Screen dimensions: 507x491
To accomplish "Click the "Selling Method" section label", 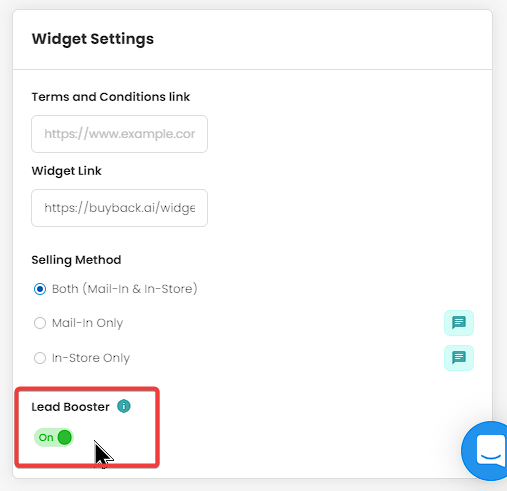I will [x=76, y=260].
